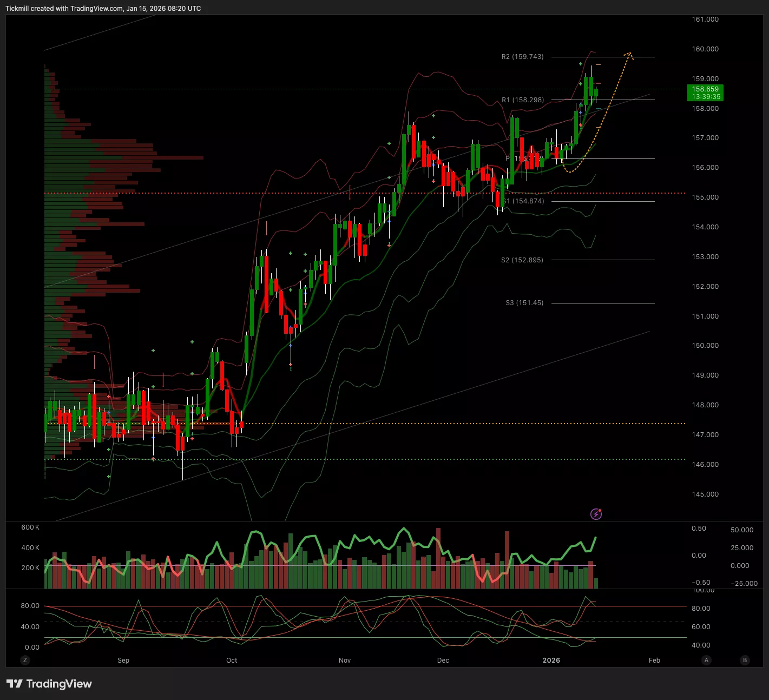Click the 2026 year marker on time axis
The width and height of the screenshot is (769, 700).
coord(551,660)
